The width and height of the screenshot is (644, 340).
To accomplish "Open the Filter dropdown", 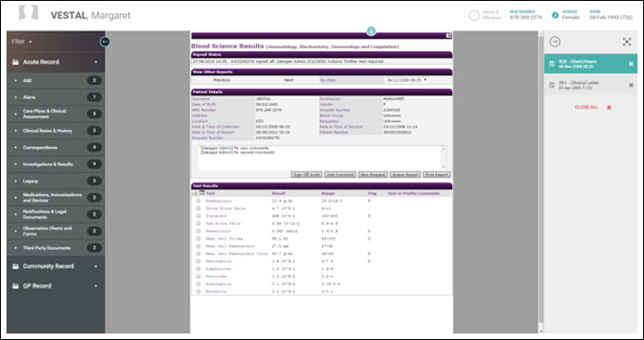I will [21, 42].
